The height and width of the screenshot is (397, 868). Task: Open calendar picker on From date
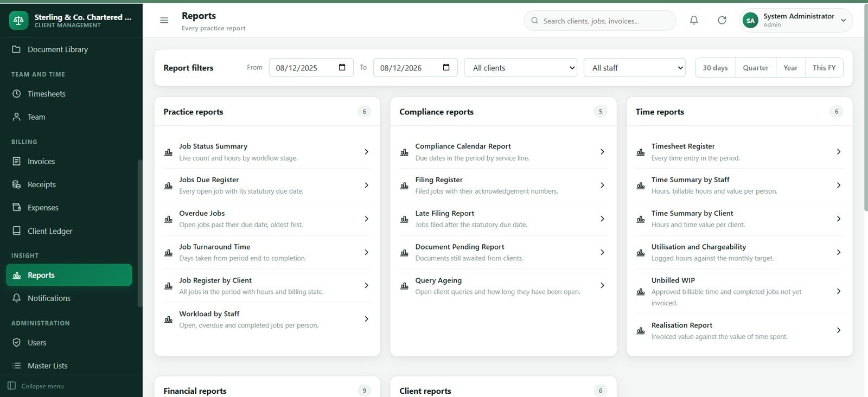point(342,67)
